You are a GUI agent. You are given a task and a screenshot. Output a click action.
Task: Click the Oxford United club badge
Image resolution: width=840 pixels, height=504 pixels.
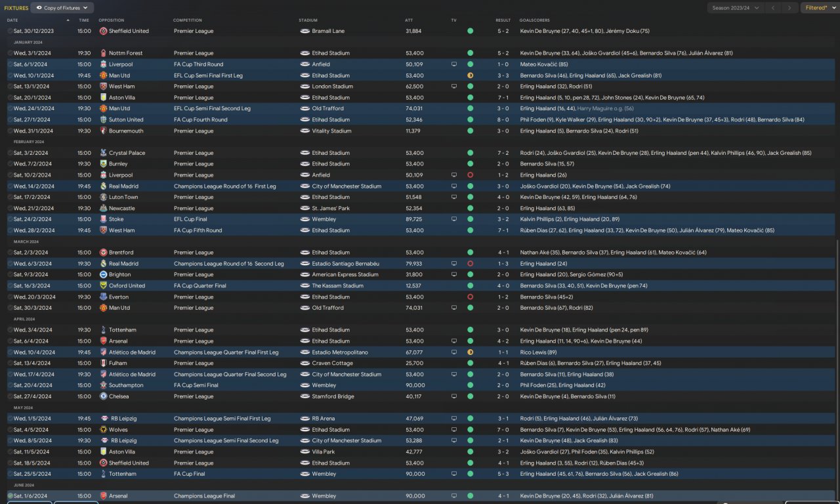[103, 286]
